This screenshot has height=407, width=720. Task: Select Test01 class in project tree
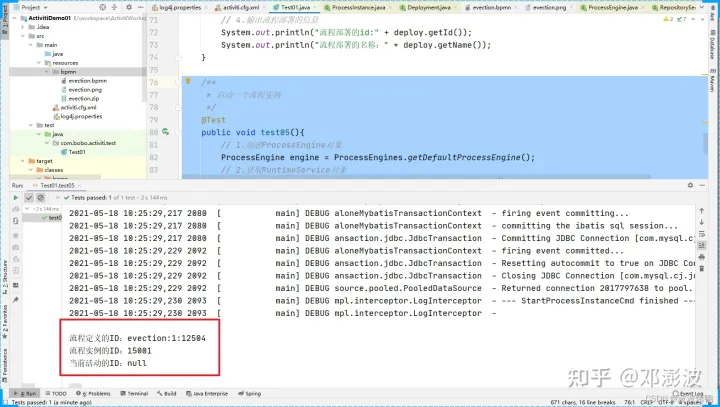[x=73, y=152]
